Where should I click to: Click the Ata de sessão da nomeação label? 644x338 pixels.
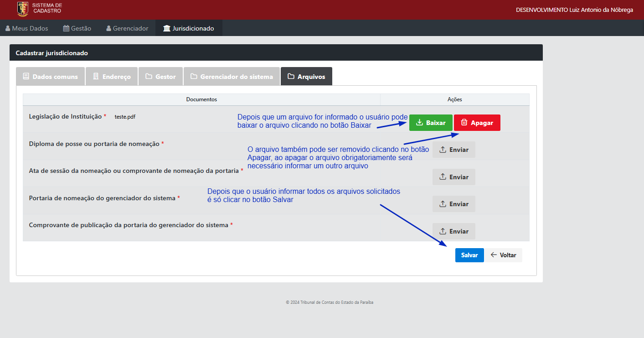coord(134,171)
